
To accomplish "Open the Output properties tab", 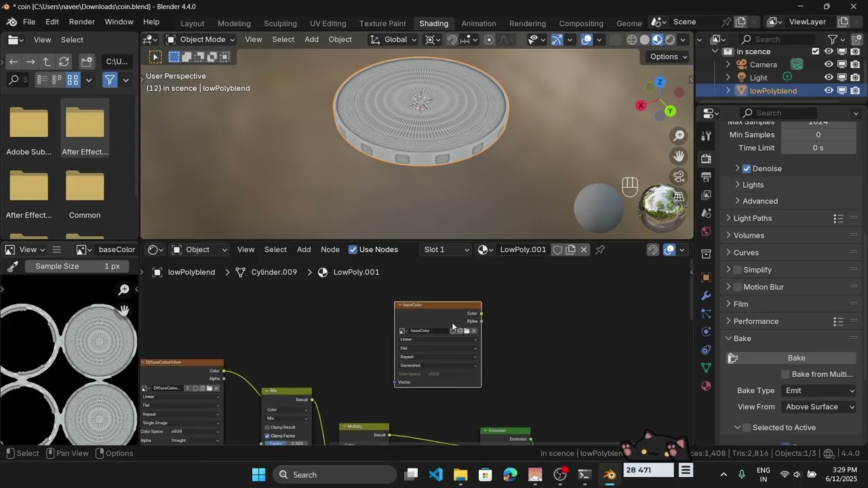I will [x=706, y=177].
